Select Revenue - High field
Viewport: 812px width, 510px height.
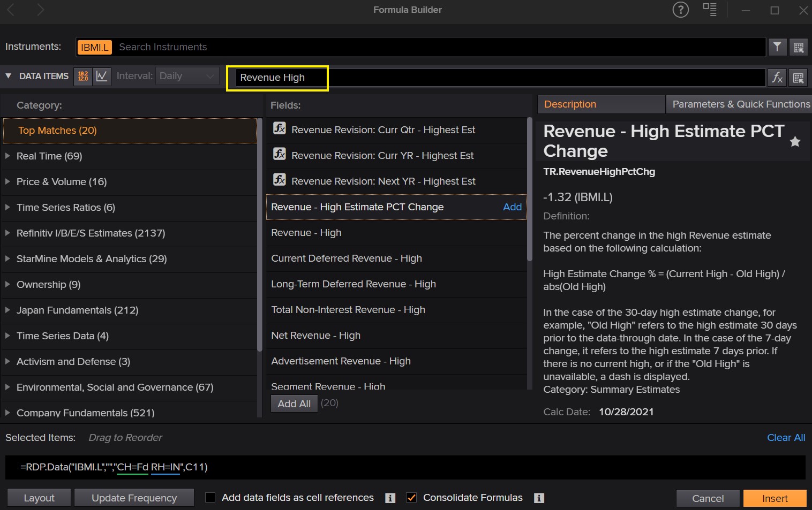tap(396, 233)
